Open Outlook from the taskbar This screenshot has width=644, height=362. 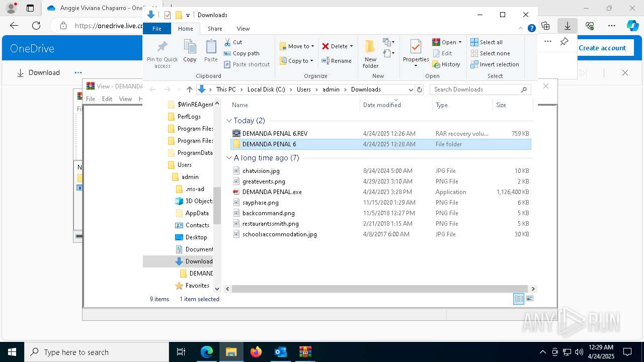pos(280,352)
